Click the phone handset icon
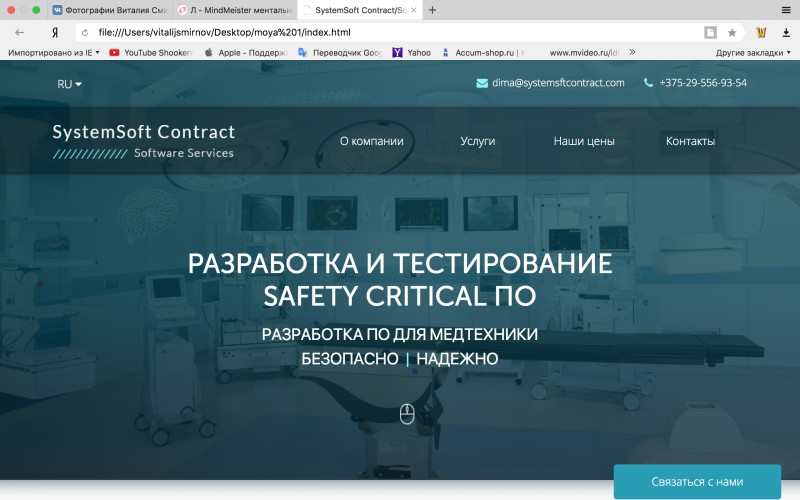 coord(648,83)
